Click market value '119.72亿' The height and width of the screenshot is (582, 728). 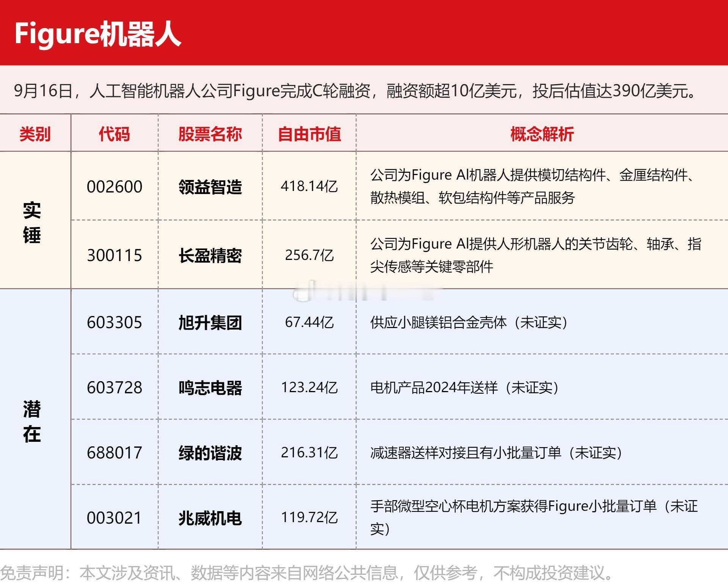click(x=309, y=517)
